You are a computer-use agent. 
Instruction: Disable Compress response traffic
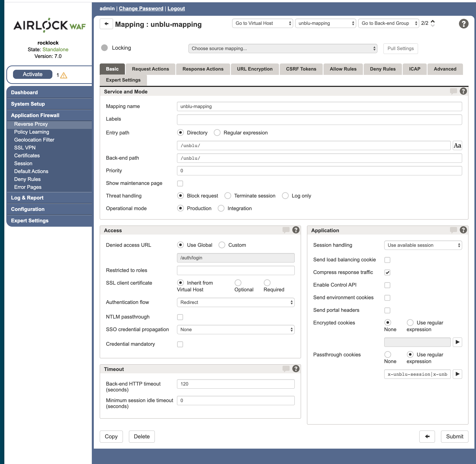coord(387,272)
